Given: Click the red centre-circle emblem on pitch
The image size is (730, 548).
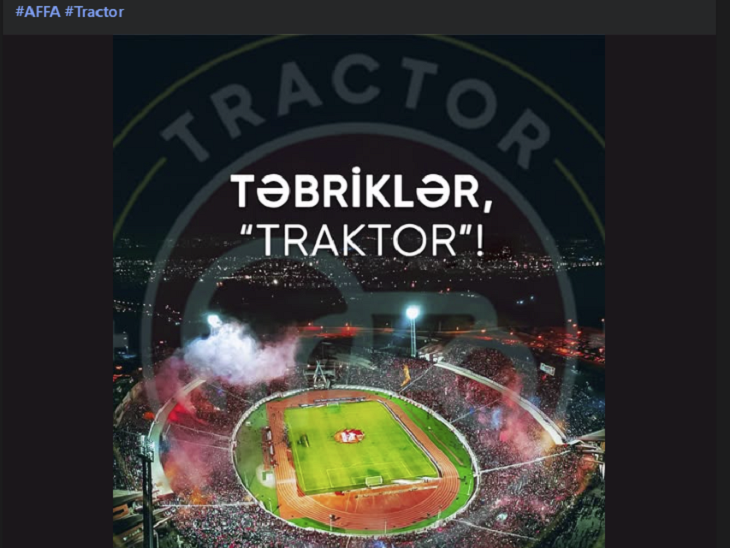Looking at the screenshot, I should tap(349, 436).
